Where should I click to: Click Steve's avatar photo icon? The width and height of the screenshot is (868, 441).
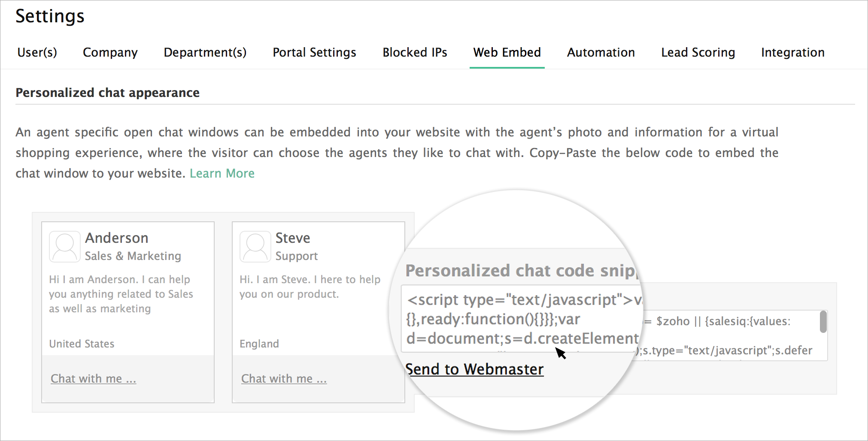[x=255, y=247]
